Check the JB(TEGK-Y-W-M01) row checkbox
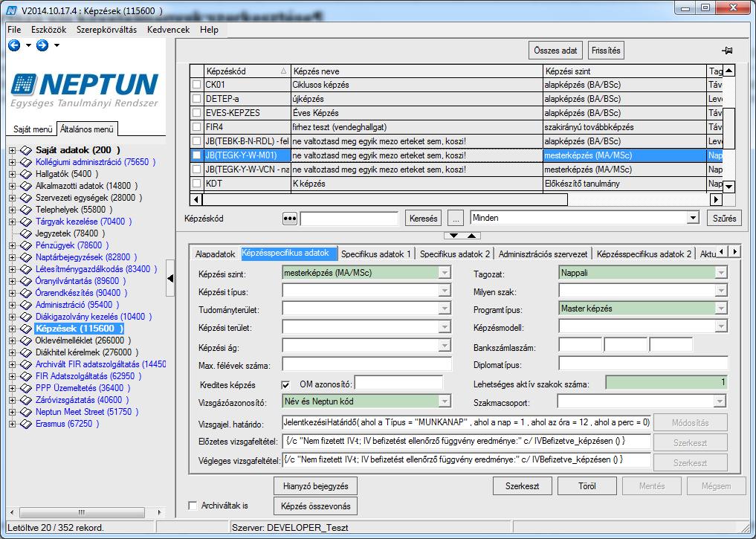756x539 pixels. pos(197,155)
